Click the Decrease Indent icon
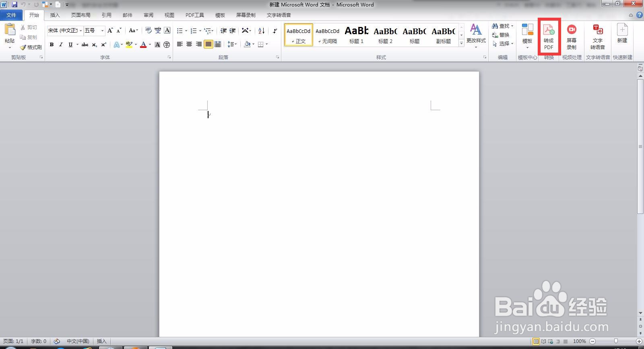The image size is (644, 349). 223,31
